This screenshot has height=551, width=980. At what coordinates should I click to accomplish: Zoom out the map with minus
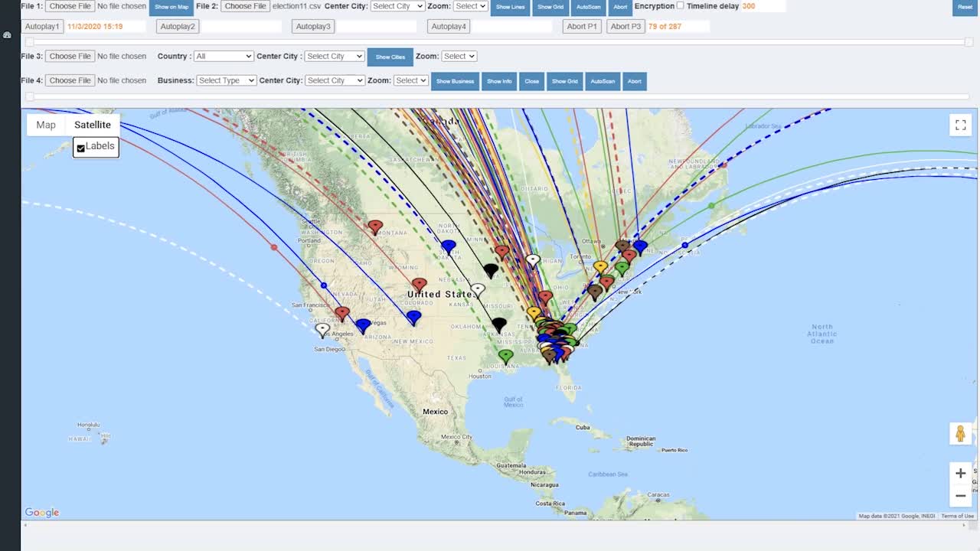pyautogui.click(x=960, y=496)
